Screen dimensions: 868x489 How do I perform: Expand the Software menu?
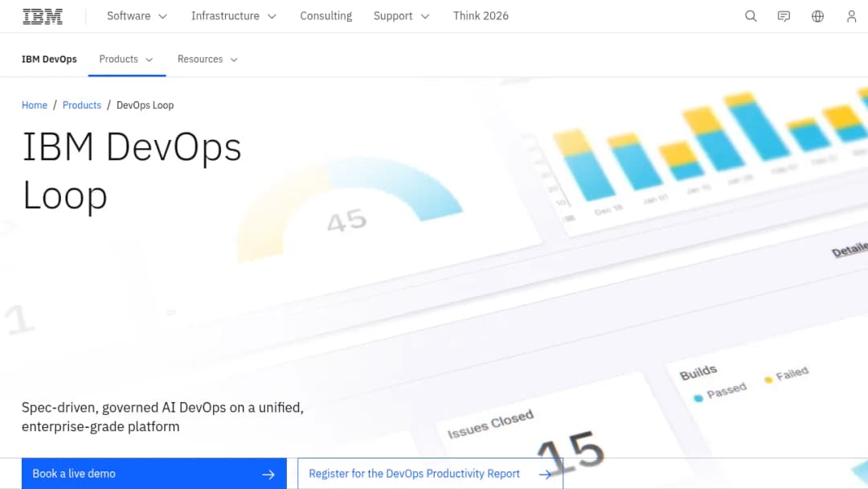(x=137, y=16)
